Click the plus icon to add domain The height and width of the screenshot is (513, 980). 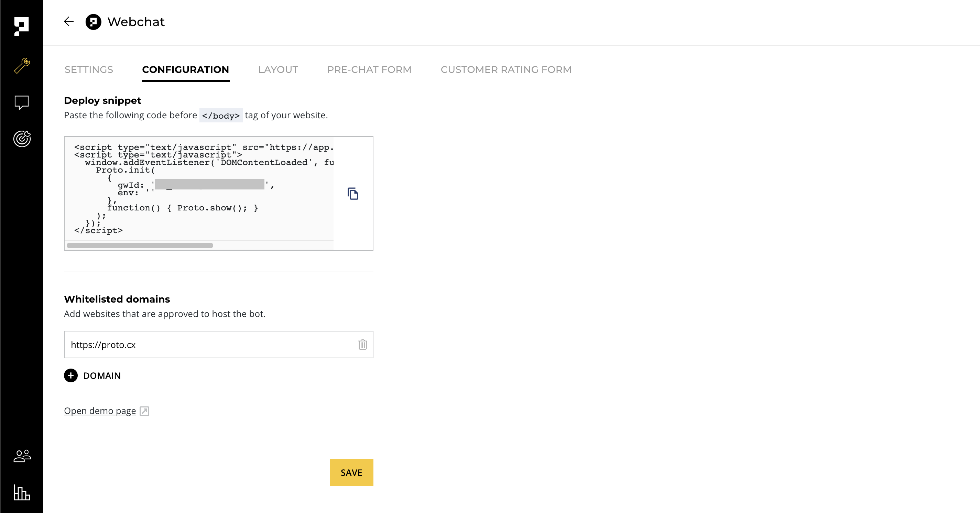[71, 376]
